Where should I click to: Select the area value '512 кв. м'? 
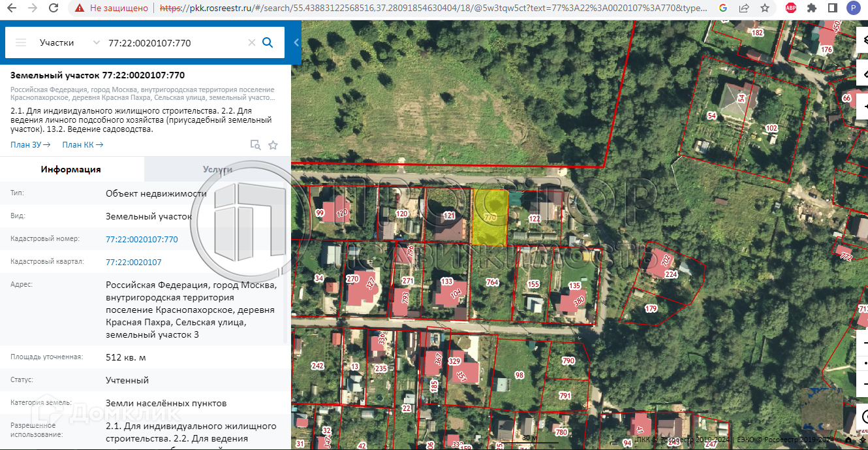(x=126, y=357)
